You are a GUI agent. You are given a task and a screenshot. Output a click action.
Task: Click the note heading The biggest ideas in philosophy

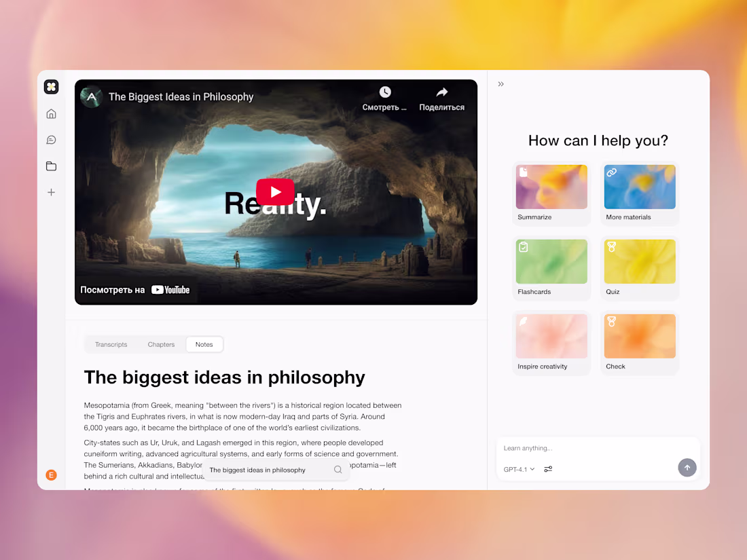click(x=224, y=377)
